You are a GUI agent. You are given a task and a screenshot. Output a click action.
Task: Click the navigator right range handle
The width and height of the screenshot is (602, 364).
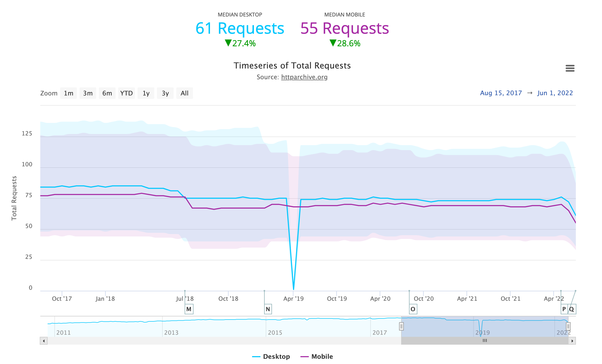568,326
